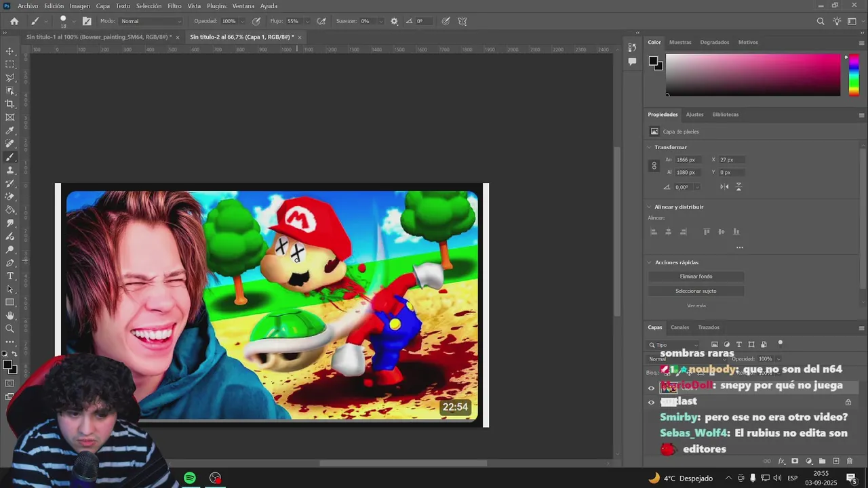Create a new layer icon

point(836,461)
